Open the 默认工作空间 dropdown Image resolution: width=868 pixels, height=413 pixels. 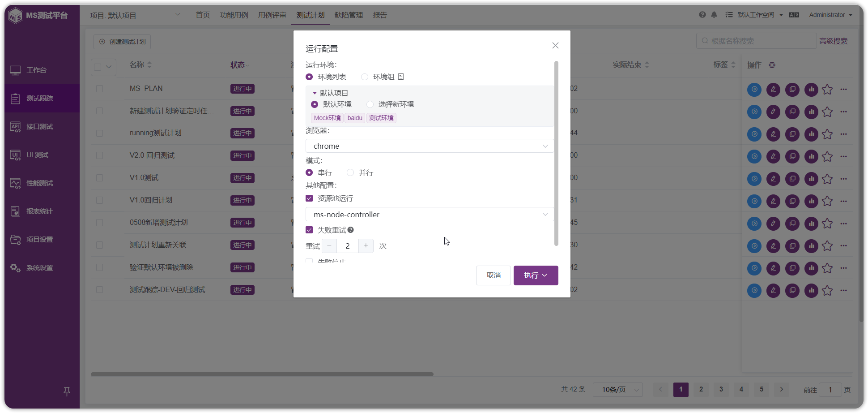760,15
